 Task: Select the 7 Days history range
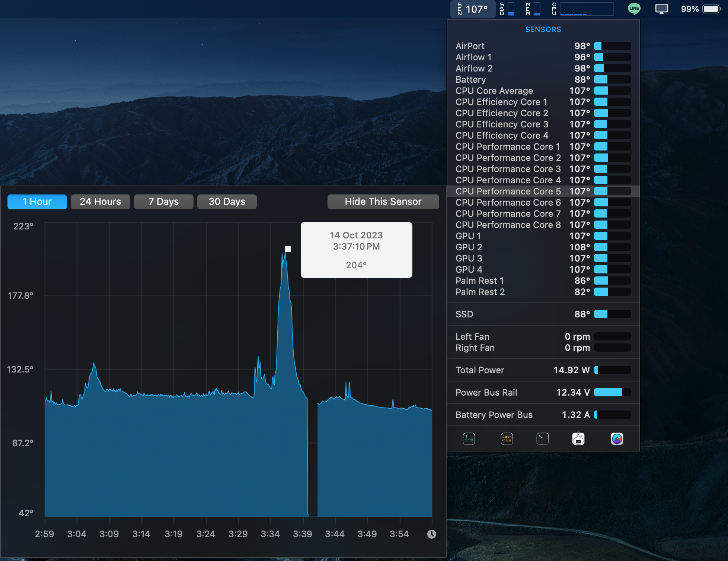(x=163, y=202)
